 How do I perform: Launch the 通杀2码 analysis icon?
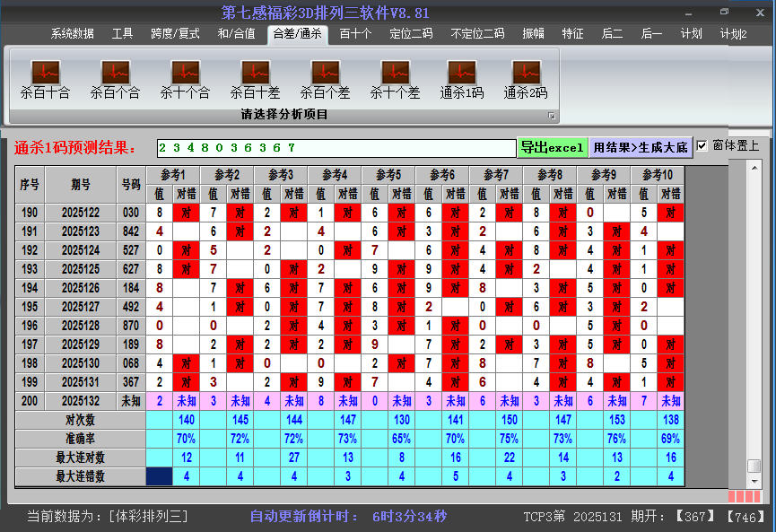pyautogui.click(x=526, y=80)
